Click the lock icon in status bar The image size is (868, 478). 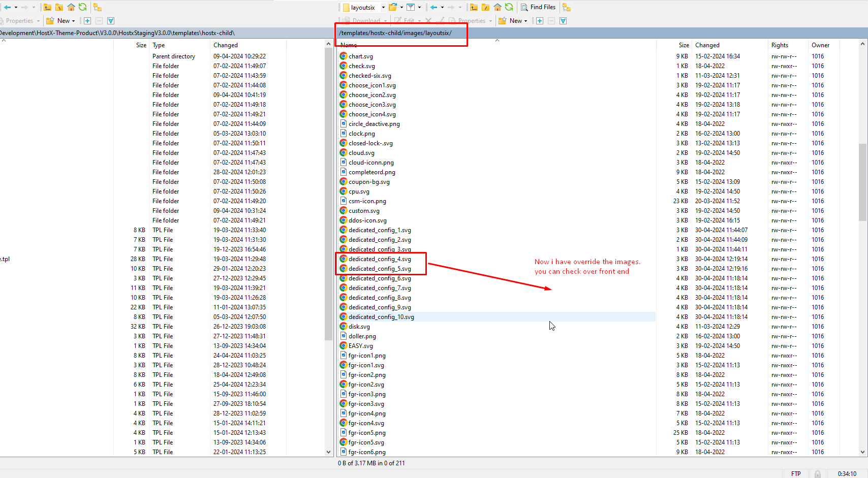(817, 473)
